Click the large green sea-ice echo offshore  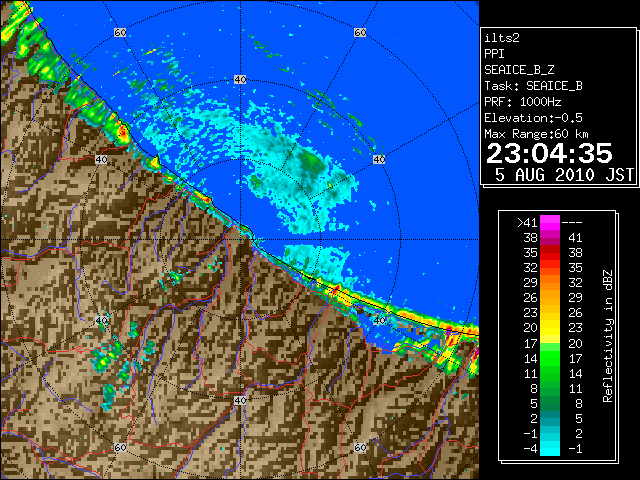[310, 160]
